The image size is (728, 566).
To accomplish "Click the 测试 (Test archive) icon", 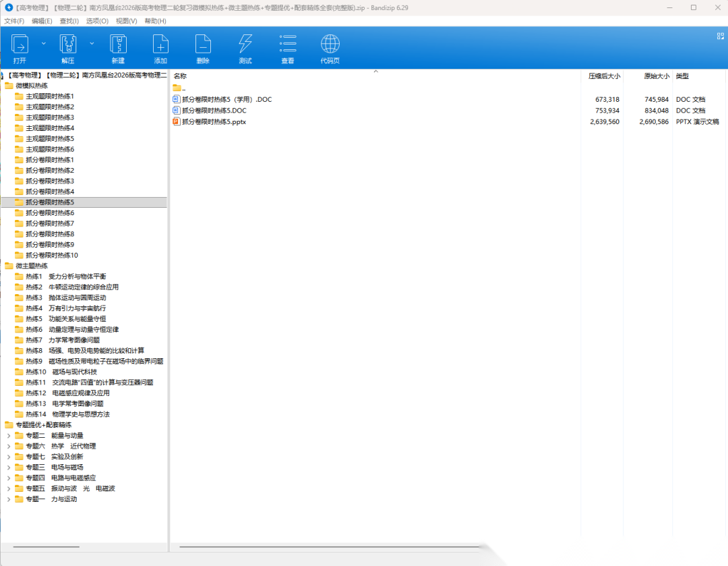I will [245, 45].
